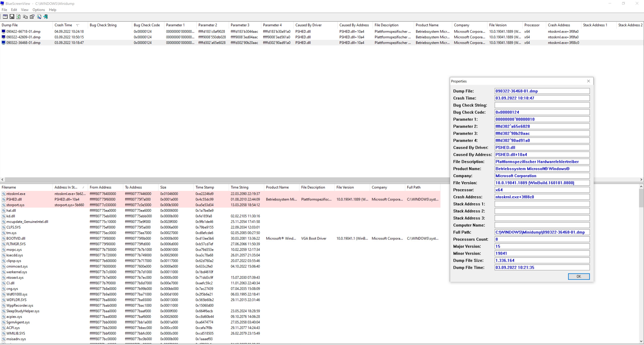
Task: Click the Find magnifier toolbar icon
Action: click(39, 17)
